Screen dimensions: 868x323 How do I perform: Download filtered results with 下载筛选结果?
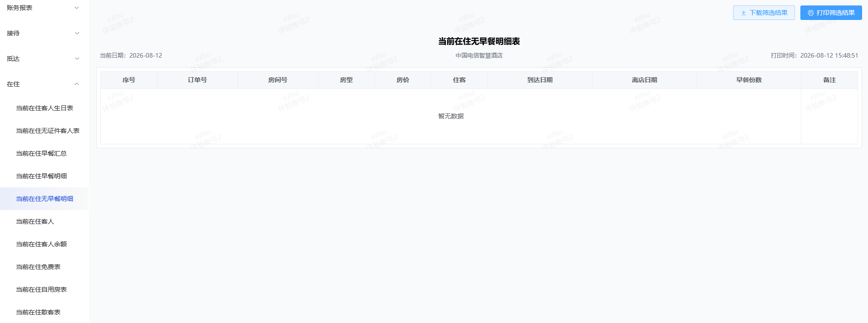764,13
